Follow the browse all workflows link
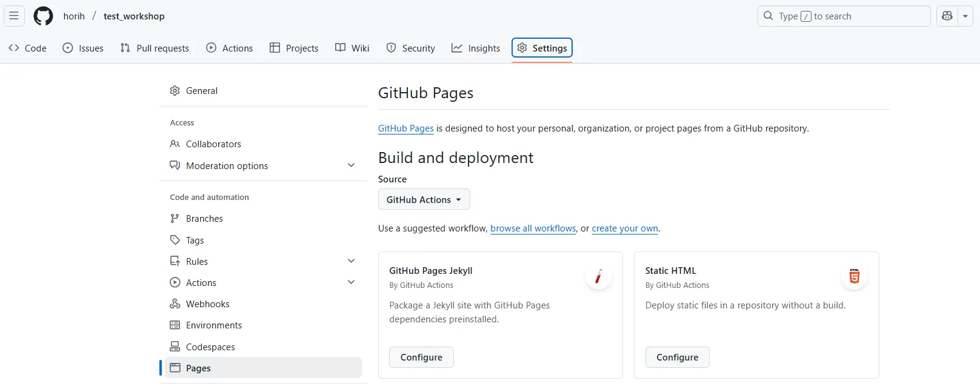The image size is (980, 389). 533,228
